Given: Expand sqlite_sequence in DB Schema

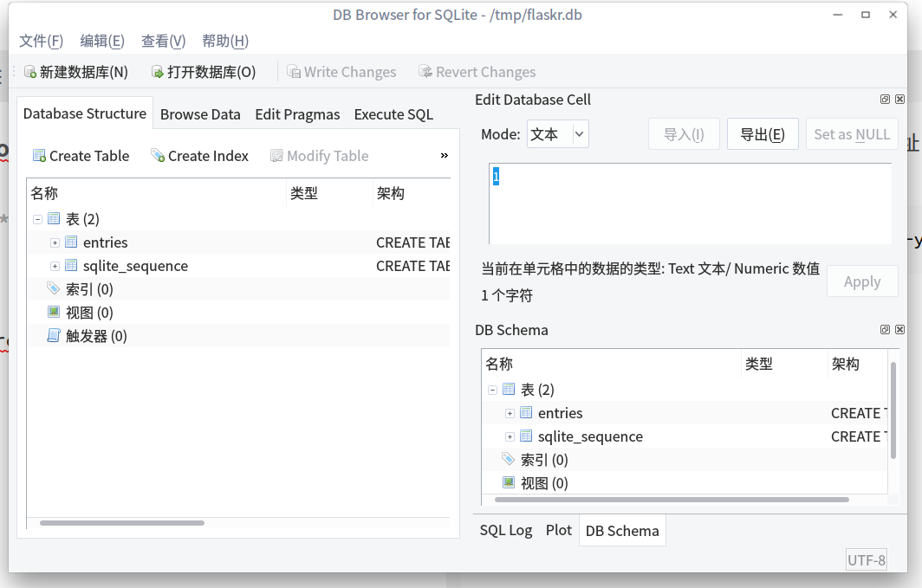Looking at the screenshot, I should click(510, 437).
